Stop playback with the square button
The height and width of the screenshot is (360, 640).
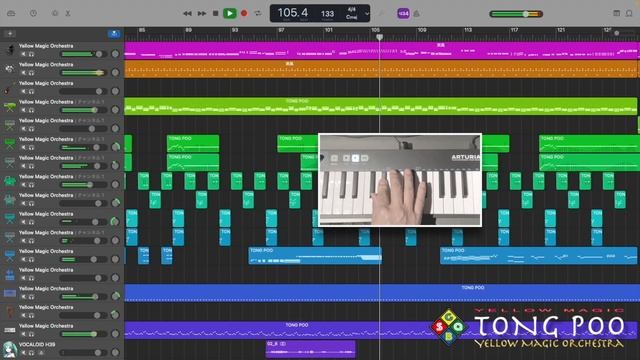click(x=216, y=13)
